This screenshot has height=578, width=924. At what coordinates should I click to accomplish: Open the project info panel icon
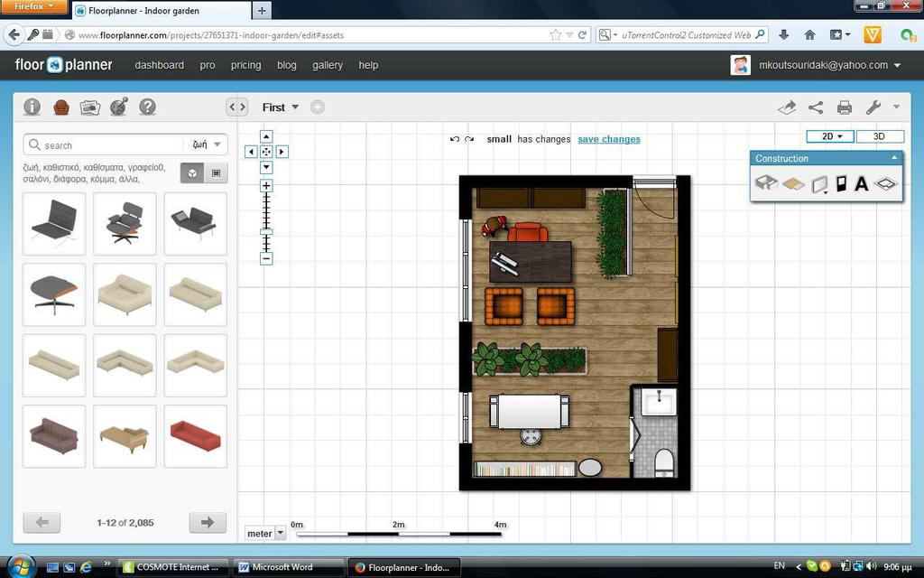32,107
